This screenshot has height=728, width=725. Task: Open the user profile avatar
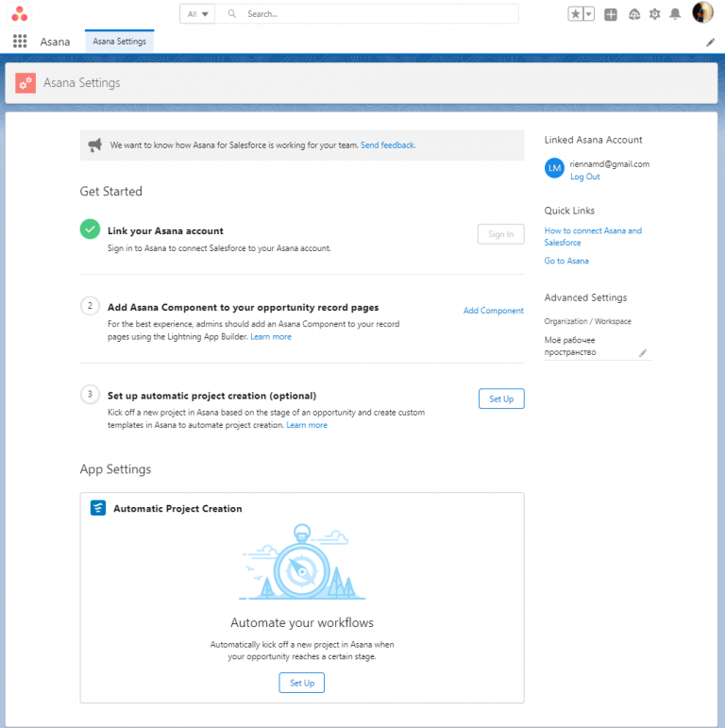coord(702,13)
